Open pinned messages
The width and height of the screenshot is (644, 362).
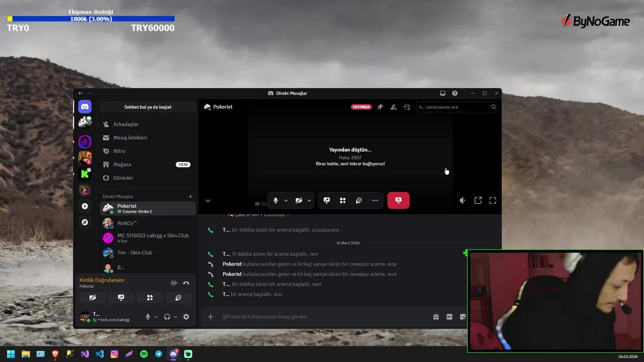point(380,107)
